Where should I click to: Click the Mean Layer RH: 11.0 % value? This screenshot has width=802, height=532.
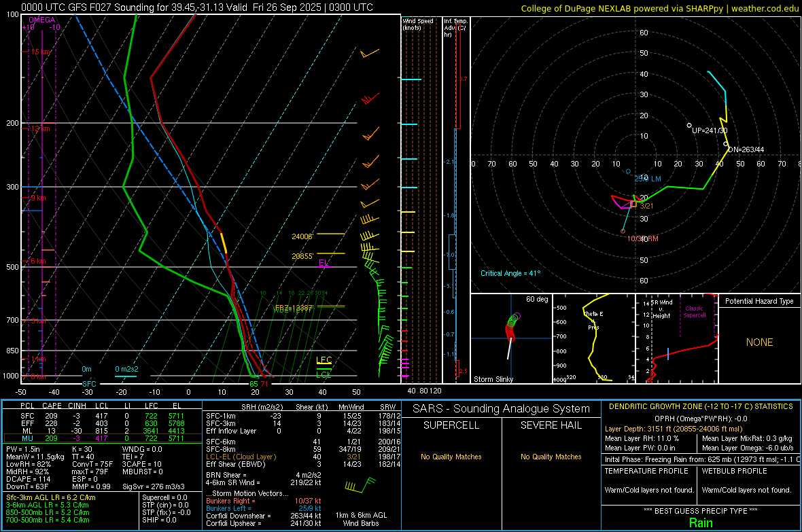(x=642, y=438)
